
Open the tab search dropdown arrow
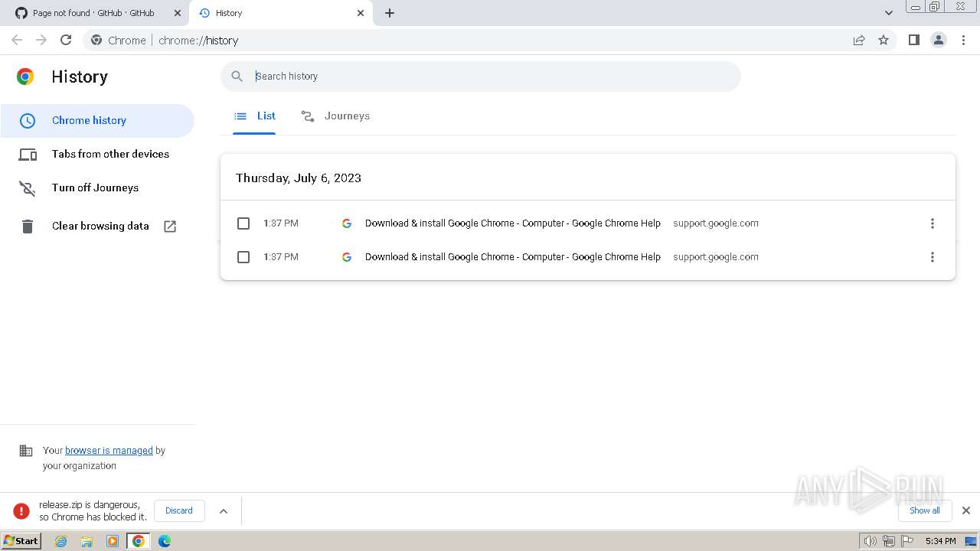[x=889, y=13]
